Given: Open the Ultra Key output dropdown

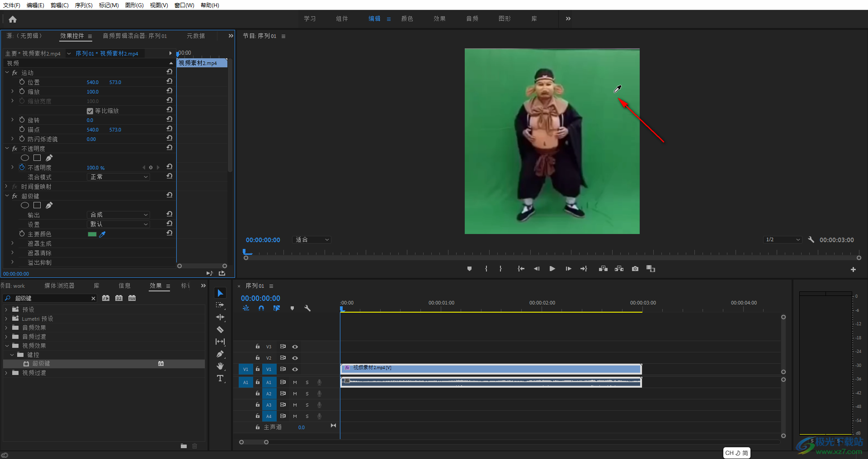Looking at the screenshot, I should pos(118,215).
